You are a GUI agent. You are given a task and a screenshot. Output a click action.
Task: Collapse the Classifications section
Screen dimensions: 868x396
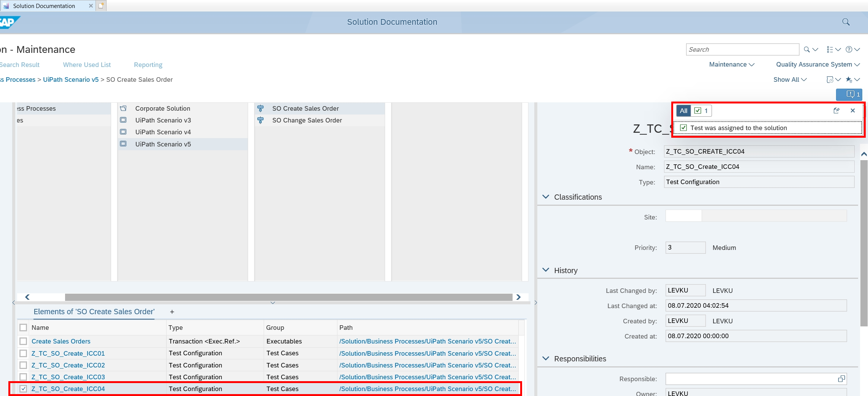pos(546,197)
